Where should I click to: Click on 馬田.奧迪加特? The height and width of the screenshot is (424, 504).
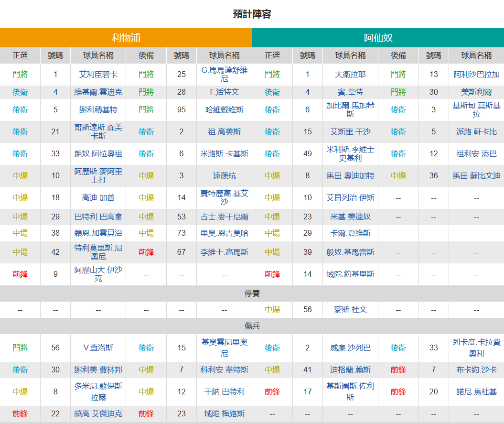coord(350,175)
